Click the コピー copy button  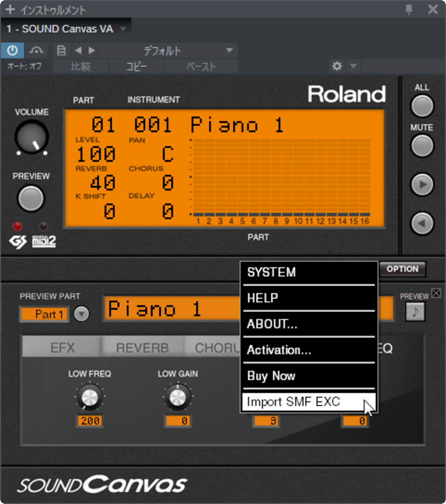pyautogui.click(x=137, y=66)
